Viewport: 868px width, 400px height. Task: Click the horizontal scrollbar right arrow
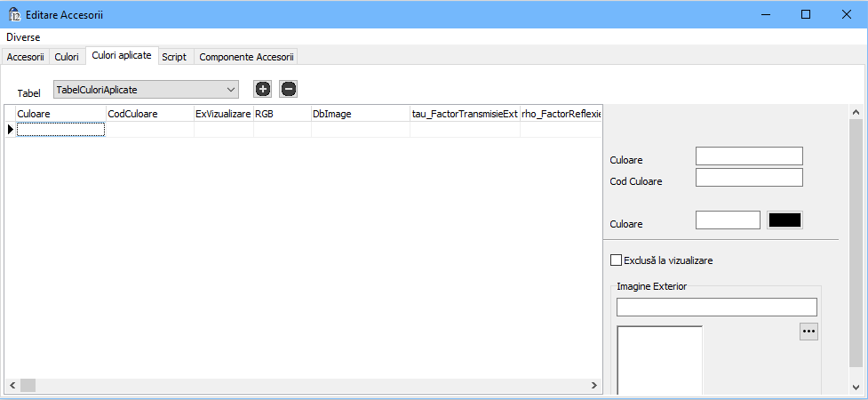coord(596,385)
